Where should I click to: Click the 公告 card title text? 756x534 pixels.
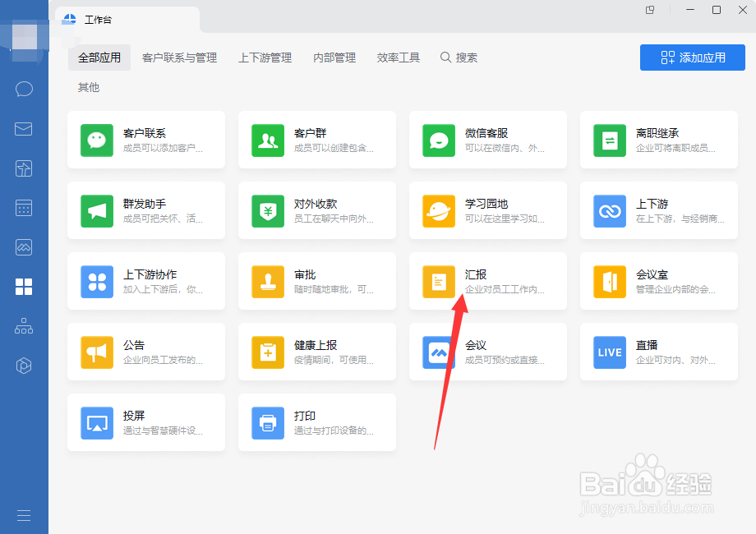click(134, 345)
